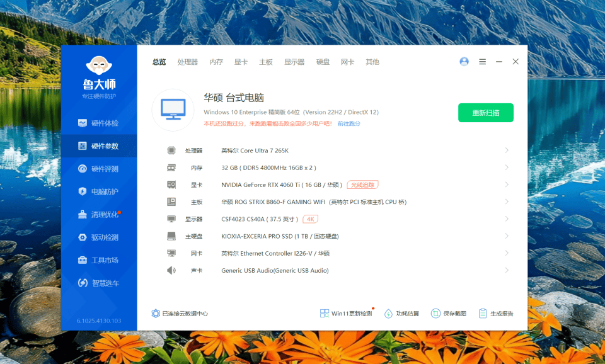Click the processor chip icon

coord(171,151)
